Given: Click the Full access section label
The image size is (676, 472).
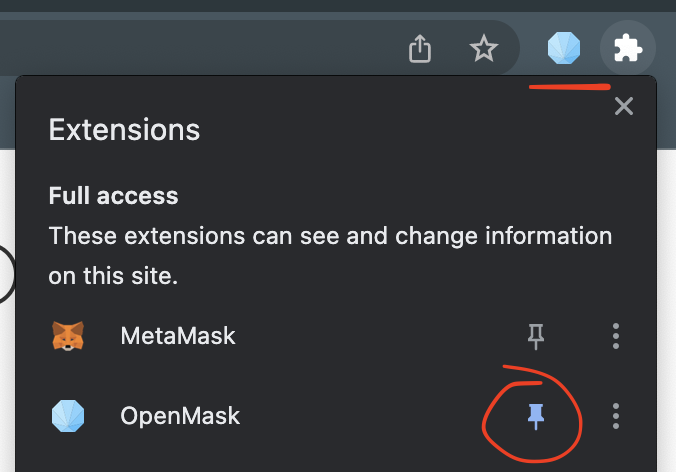Looking at the screenshot, I should 113,196.
